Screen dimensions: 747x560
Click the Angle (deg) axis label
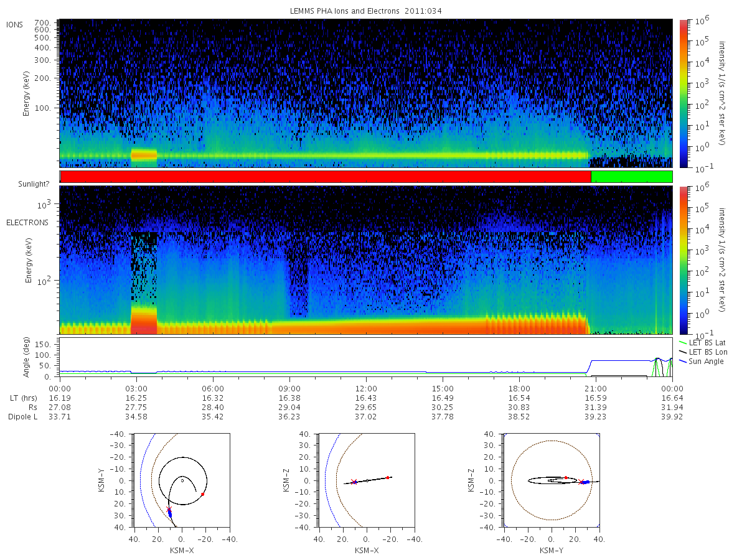(29, 360)
